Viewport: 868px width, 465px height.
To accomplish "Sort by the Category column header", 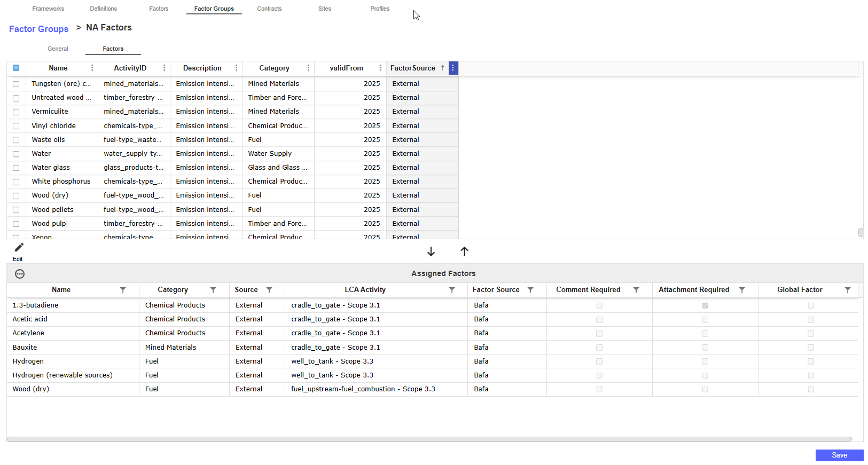I will (274, 68).
